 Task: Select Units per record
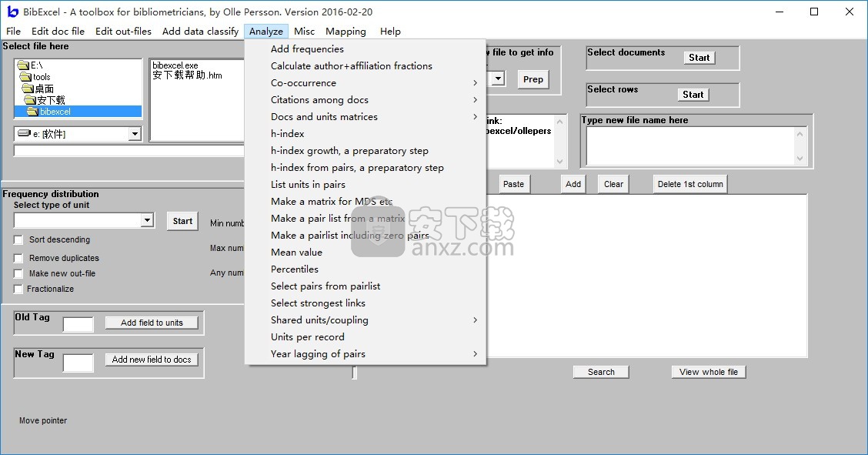[366, 337]
